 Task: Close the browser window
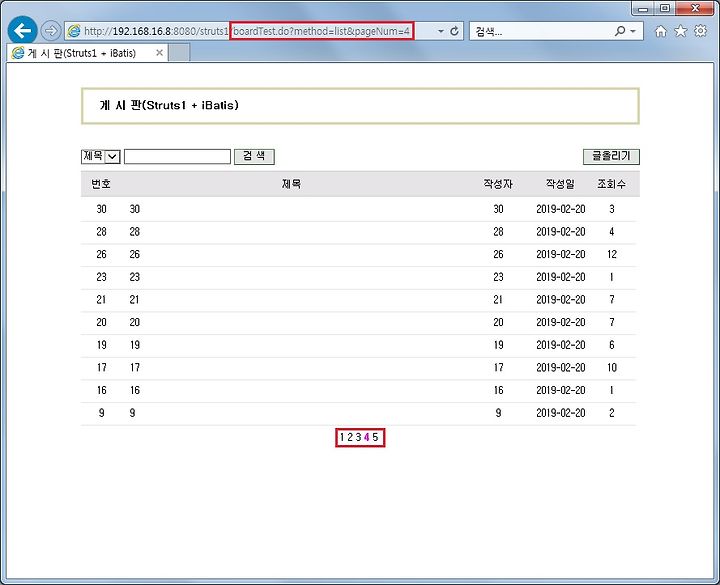(x=696, y=8)
